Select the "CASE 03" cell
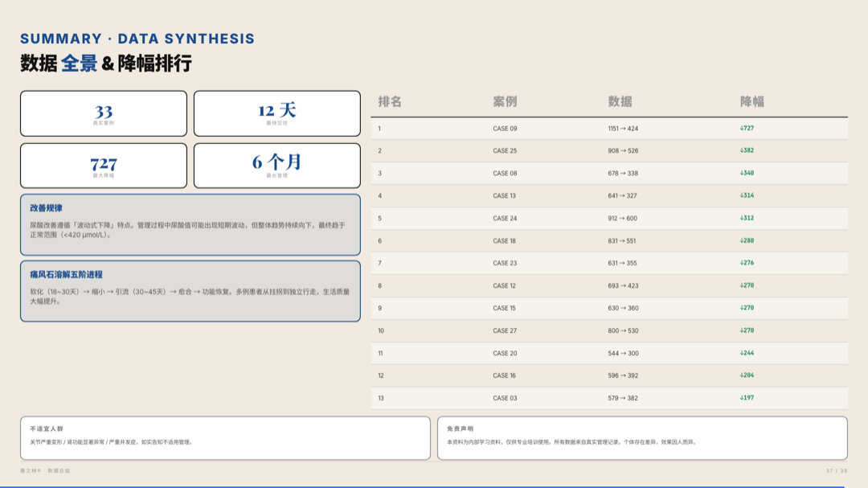The image size is (868, 488). (505, 398)
